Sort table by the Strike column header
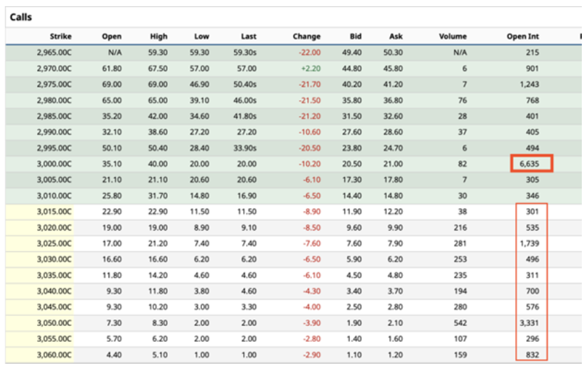Viewport: 588px width, 372px height. [x=60, y=36]
